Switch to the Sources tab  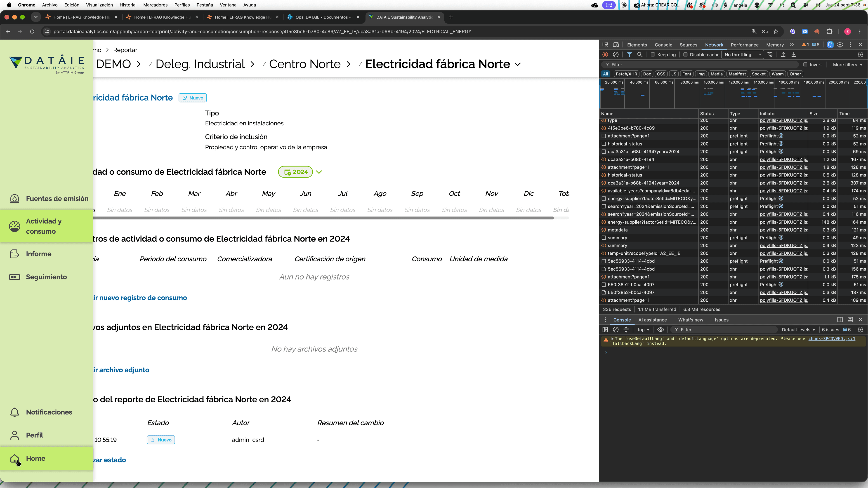coord(688,45)
